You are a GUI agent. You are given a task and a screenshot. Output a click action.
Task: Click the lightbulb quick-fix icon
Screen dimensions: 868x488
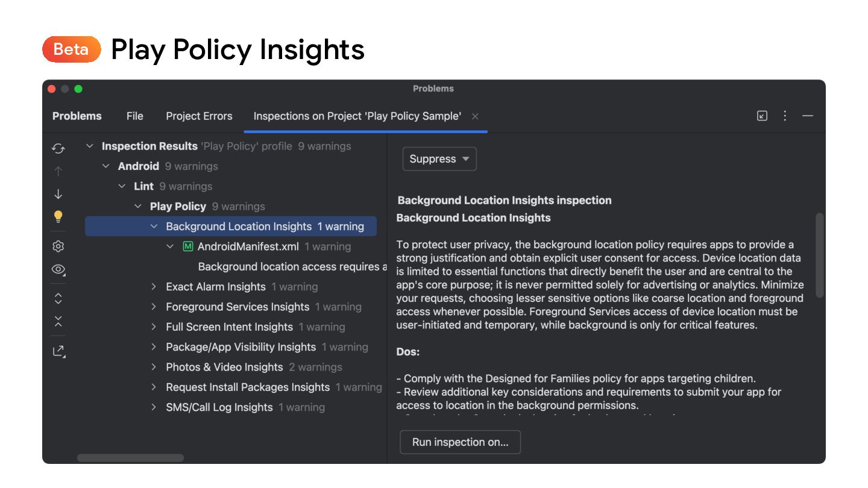tap(58, 217)
